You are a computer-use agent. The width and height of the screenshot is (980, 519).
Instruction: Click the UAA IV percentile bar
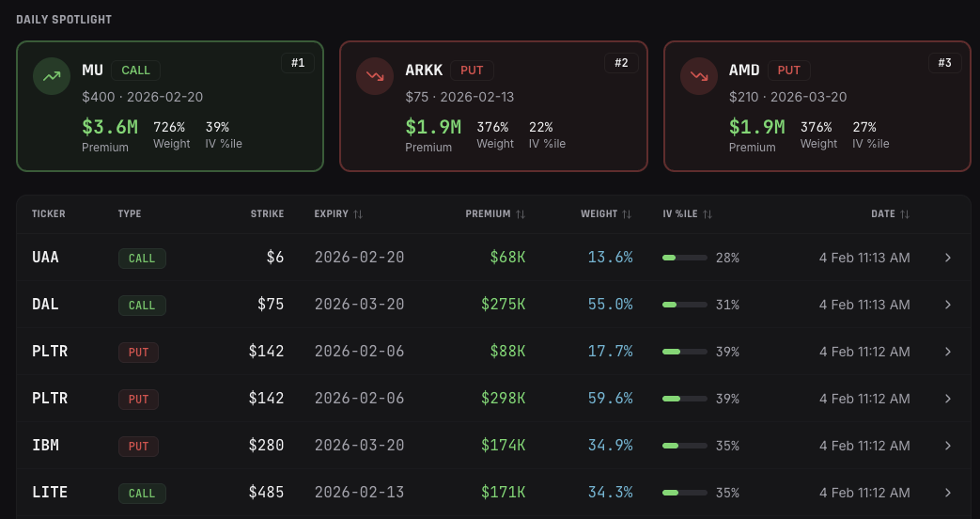685,258
